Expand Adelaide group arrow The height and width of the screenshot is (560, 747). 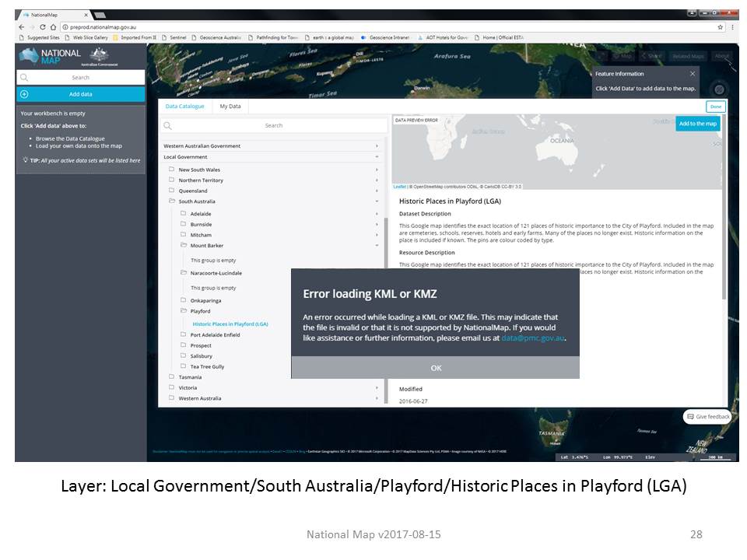[x=377, y=214]
